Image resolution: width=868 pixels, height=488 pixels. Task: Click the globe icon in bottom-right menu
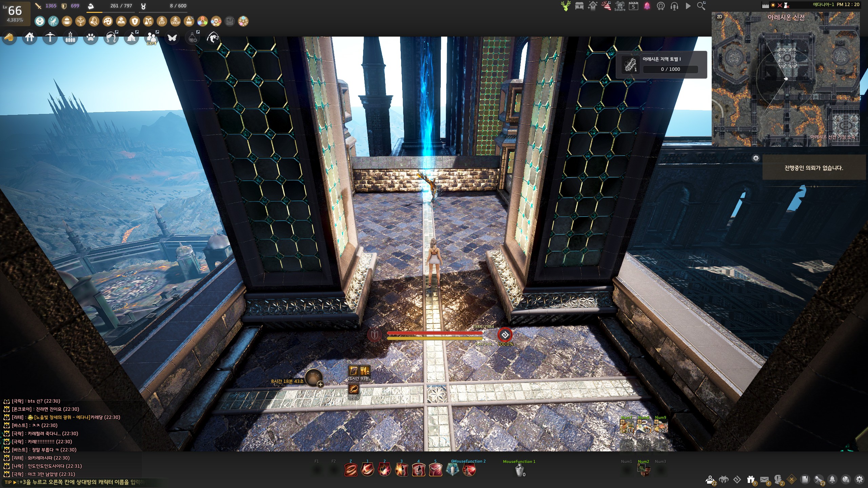point(846,479)
